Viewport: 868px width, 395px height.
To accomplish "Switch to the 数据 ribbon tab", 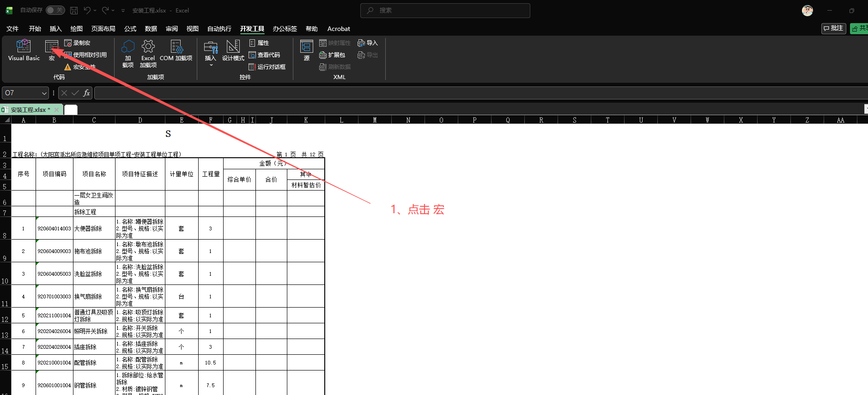I will point(151,29).
